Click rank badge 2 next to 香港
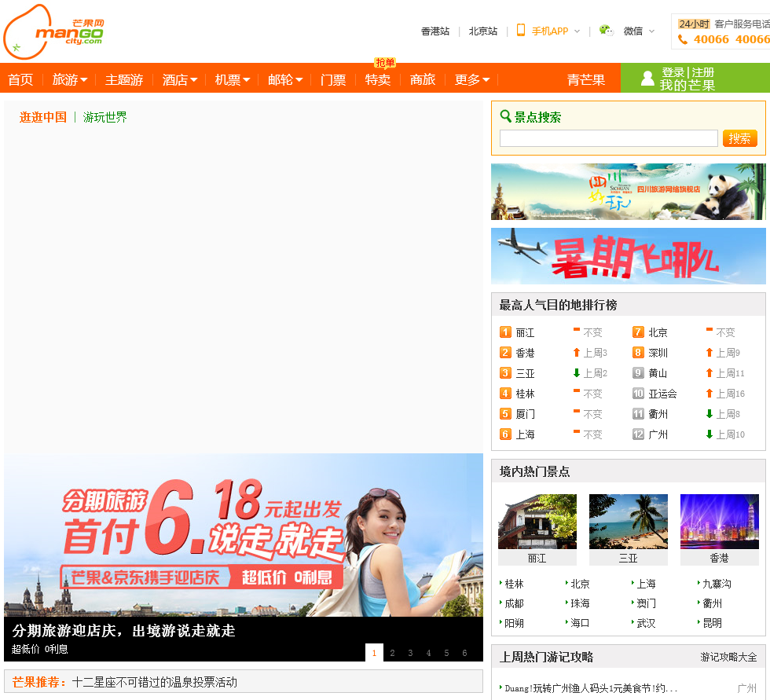770x700 pixels. (x=505, y=353)
